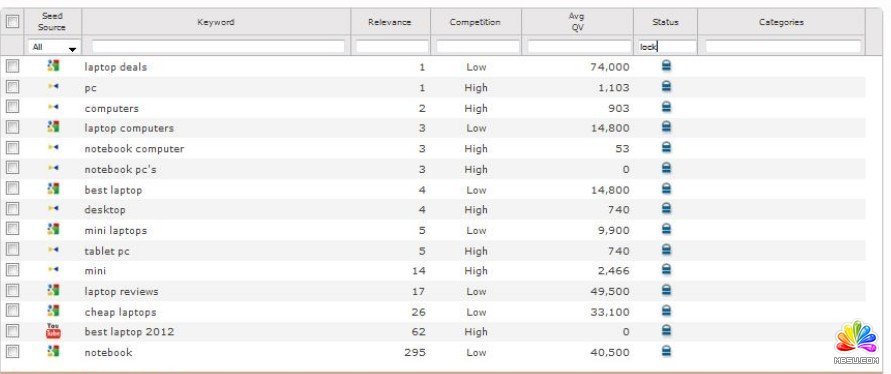Click lock icon for best laptop 2012

[x=667, y=330]
